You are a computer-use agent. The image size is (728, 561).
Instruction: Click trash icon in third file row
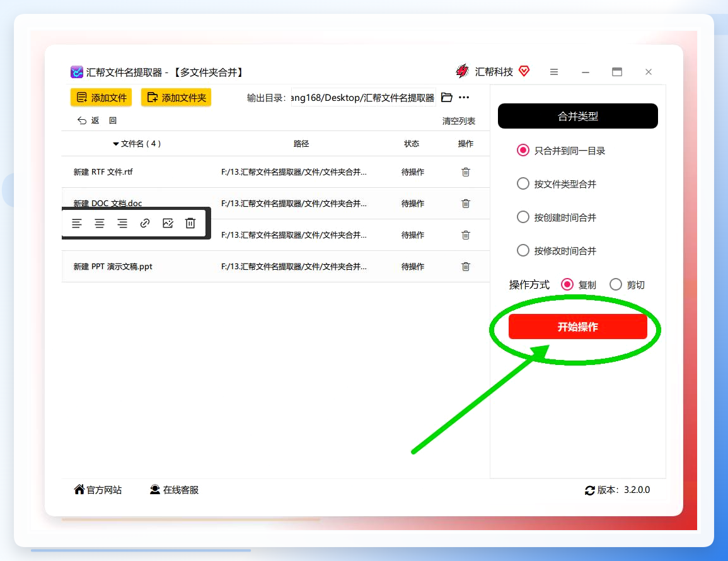[466, 235]
